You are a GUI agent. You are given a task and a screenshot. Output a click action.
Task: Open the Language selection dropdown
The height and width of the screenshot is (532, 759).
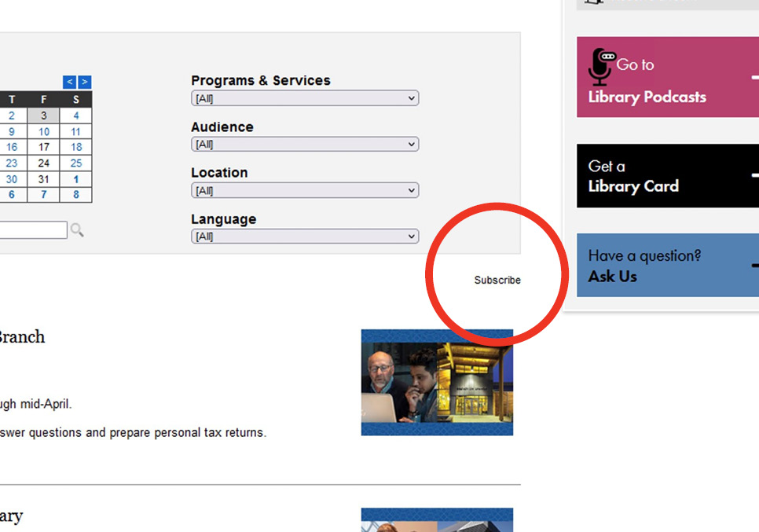click(305, 236)
